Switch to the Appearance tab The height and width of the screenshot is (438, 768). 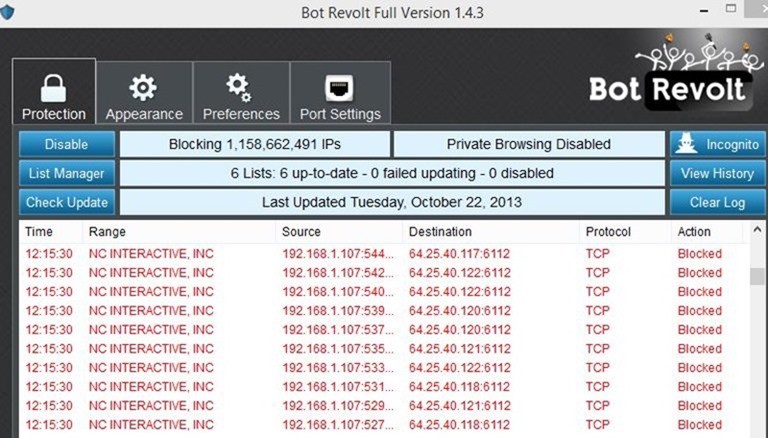click(144, 92)
